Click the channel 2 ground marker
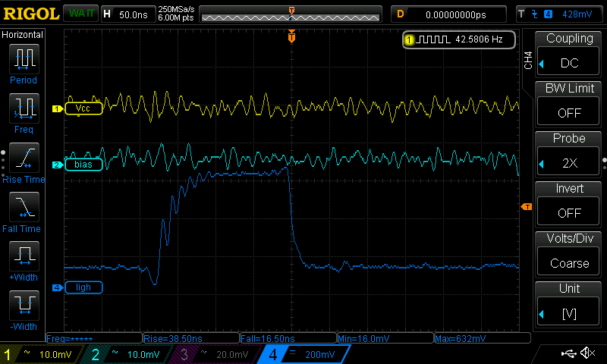The image size is (607, 364). tap(58, 165)
